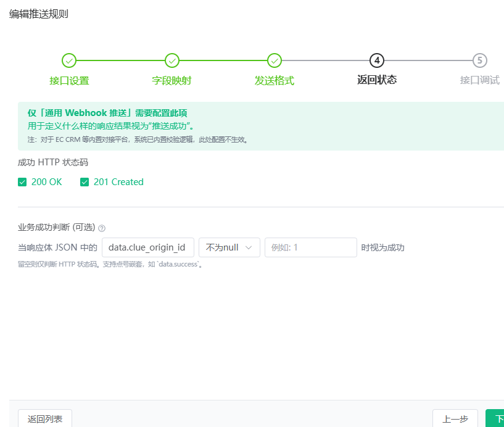This screenshot has width=504, height=427.
Task: Go to the 字段映射 step label
Action: pos(171,80)
